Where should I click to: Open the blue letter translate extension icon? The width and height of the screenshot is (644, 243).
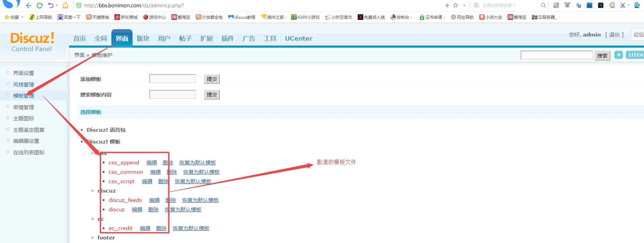point(578,5)
